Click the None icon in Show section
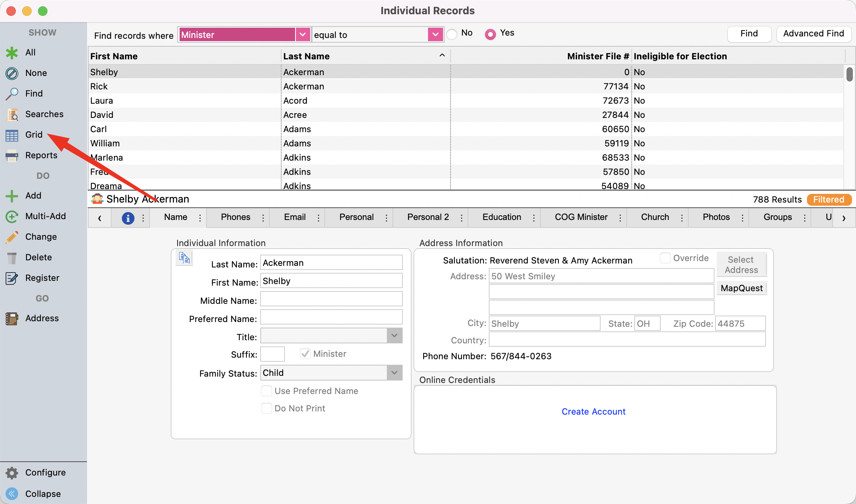 (x=12, y=73)
